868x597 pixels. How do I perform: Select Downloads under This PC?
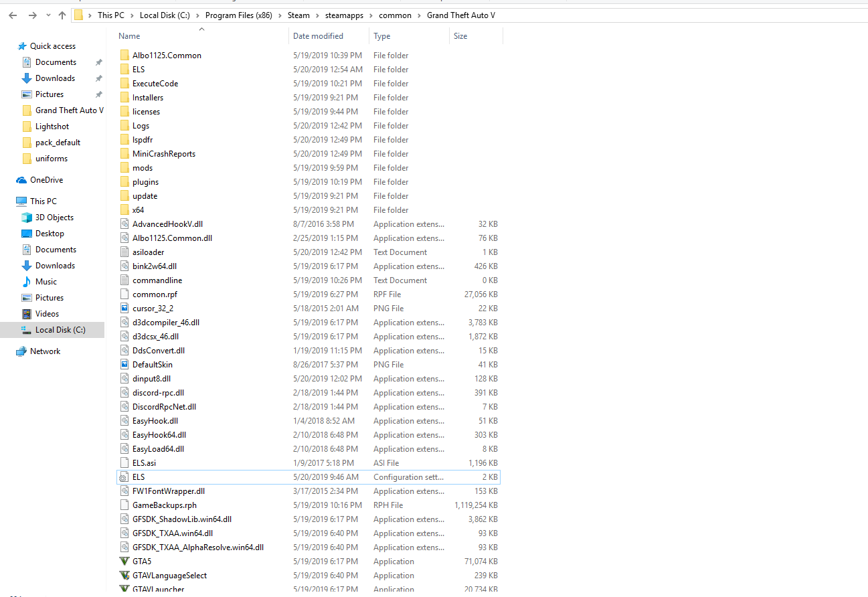coord(55,266)
